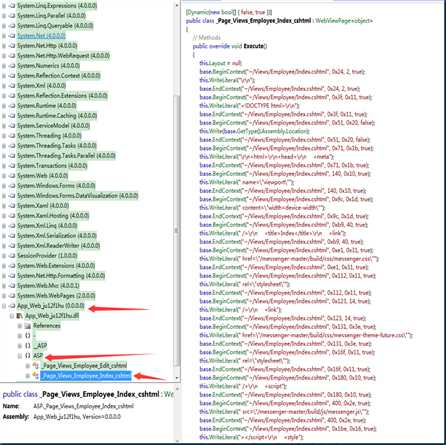The width and height of the screenshot is (446, 445).
Task: Click the class icon of _Page_Views_Employee_Edit_cshtml
Action: pos(36,366)
